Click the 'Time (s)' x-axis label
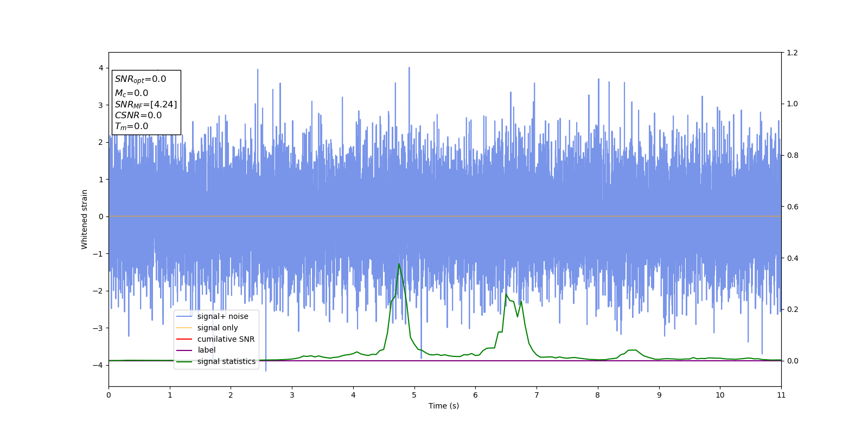The height and width of the screenshot is (434, 868). coord(444,406)
